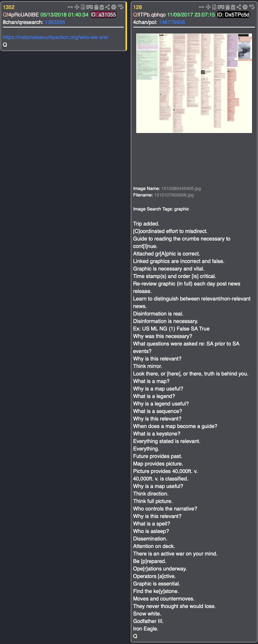This screenshot has height=644, width=258.
Task: Click the VR goggles icon on post 1352
Action: pyautogui.click(x=89, y=7)
